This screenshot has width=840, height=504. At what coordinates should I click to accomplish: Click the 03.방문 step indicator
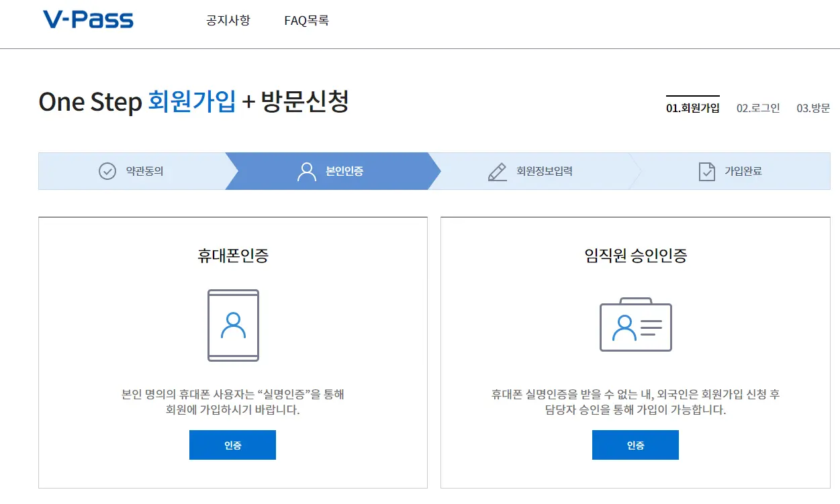(815, 109)
